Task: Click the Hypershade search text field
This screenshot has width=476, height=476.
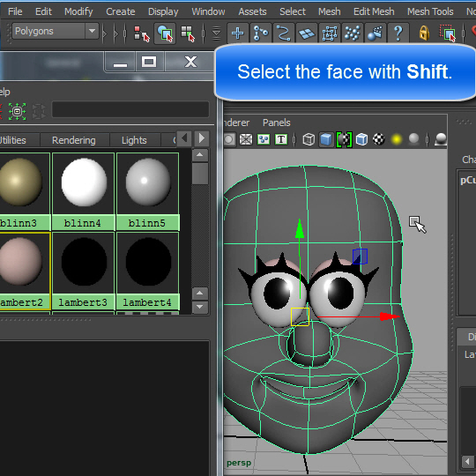Action: point(130,109)
